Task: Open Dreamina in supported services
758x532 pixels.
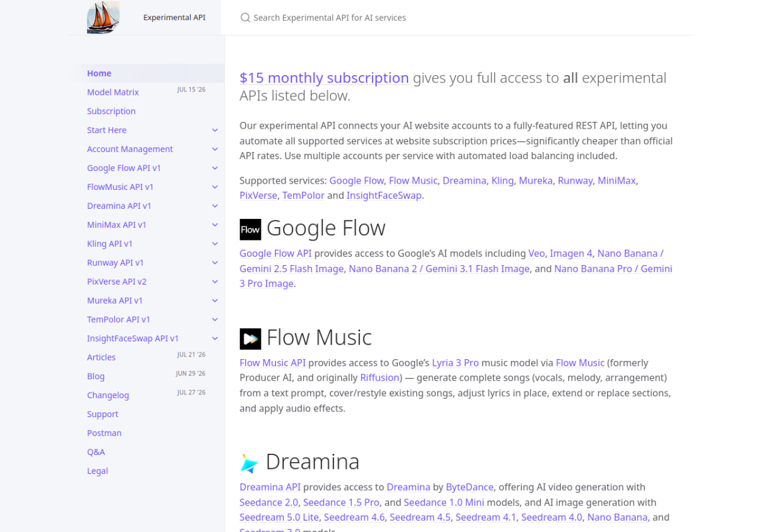Action: [464, 180]
